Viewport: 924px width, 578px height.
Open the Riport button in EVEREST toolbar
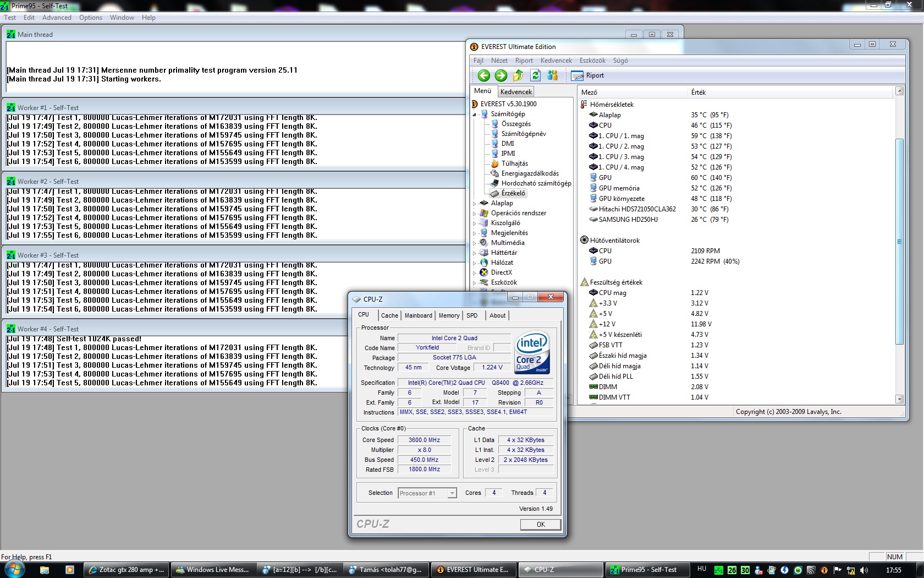587,75
